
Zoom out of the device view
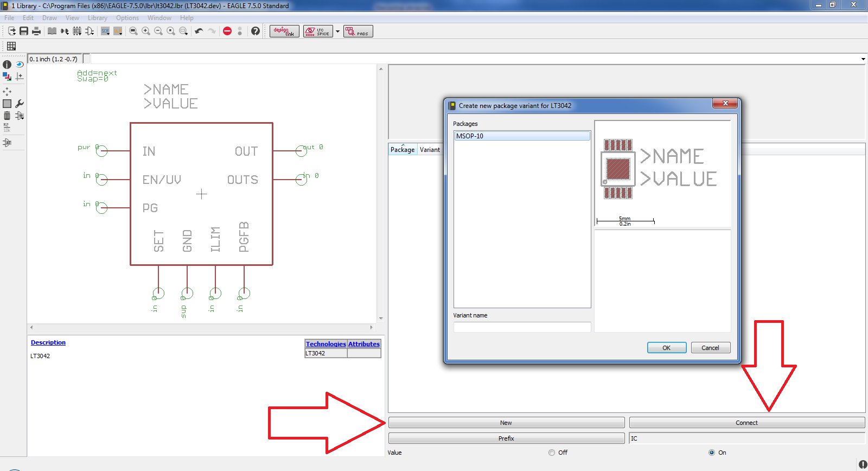158,31
